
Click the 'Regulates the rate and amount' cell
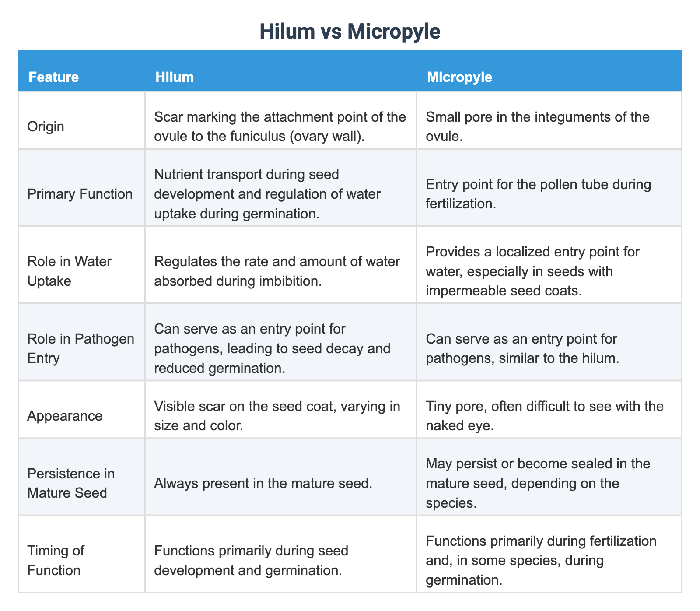point(276,271)
